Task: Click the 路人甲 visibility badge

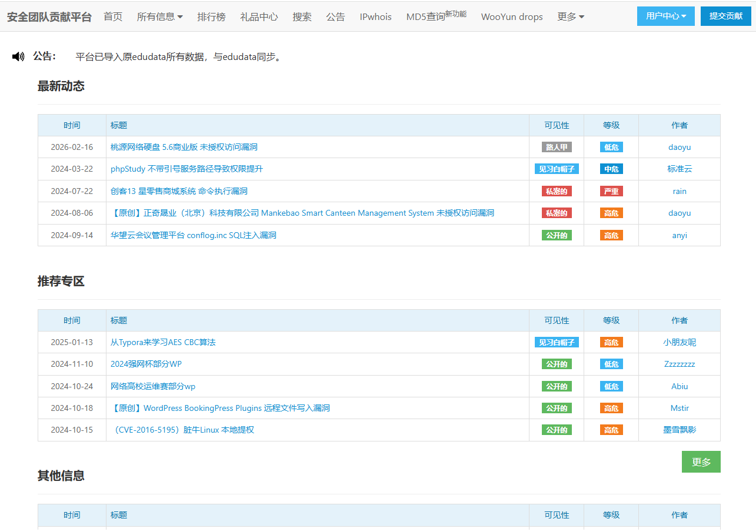Action: [557, 147]
